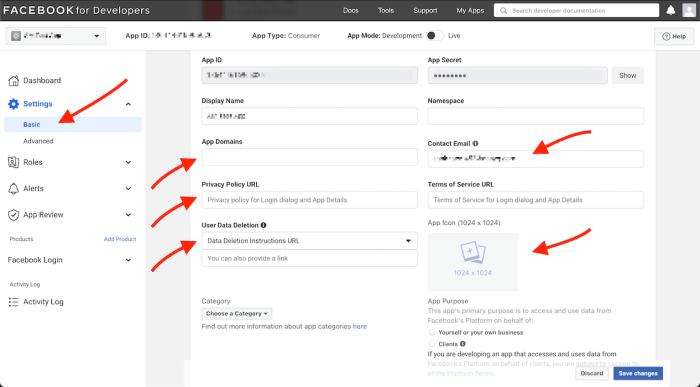Open My Apps

(470, 10)
